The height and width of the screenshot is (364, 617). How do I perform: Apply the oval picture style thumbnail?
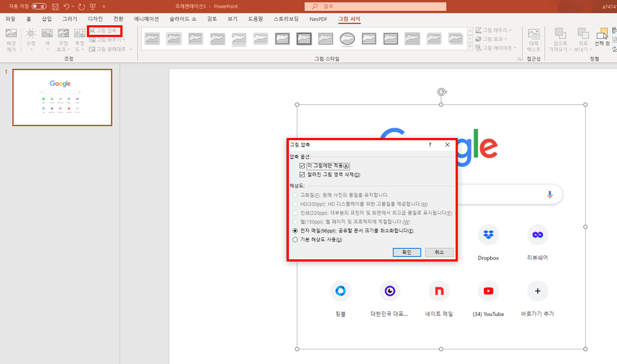(x=347, y=38)
